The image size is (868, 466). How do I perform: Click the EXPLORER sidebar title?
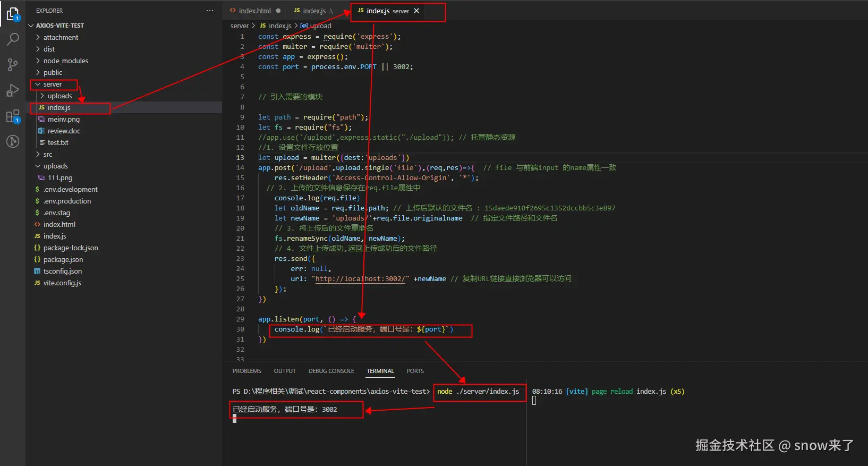pyautogui.click(x=49, y=11)
